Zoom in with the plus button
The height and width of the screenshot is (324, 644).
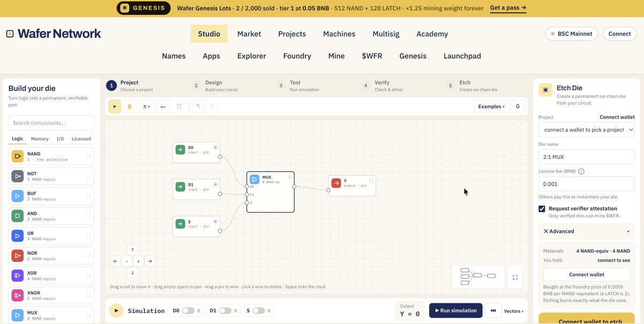(138, 261)
